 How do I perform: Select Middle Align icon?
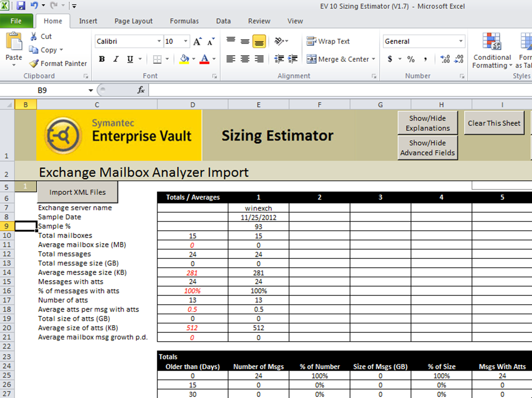coord(245,41)
